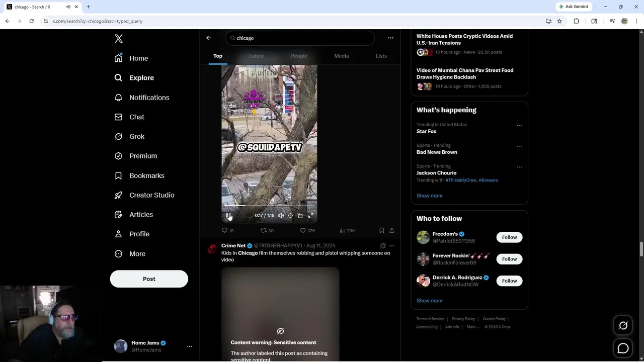Open Articles in the sidebar
Screen dimensions: 644x362
[134, 214]
